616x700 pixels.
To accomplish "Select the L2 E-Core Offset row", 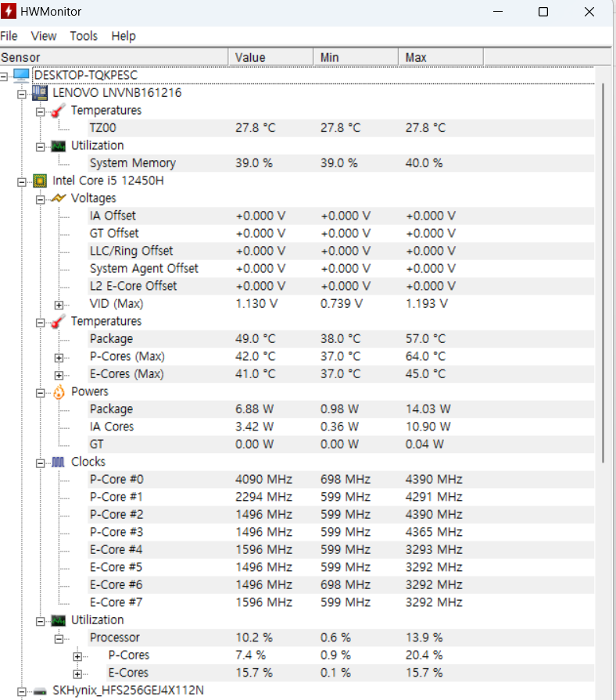I will pos(342,286).
